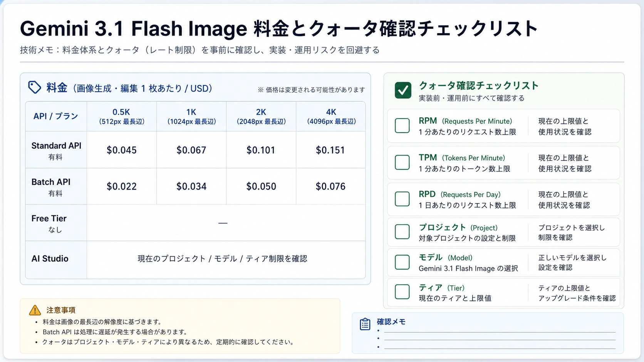Click the dash in the Free Tier row
This screenshot has height=362, width=644.
pos(223,223)
